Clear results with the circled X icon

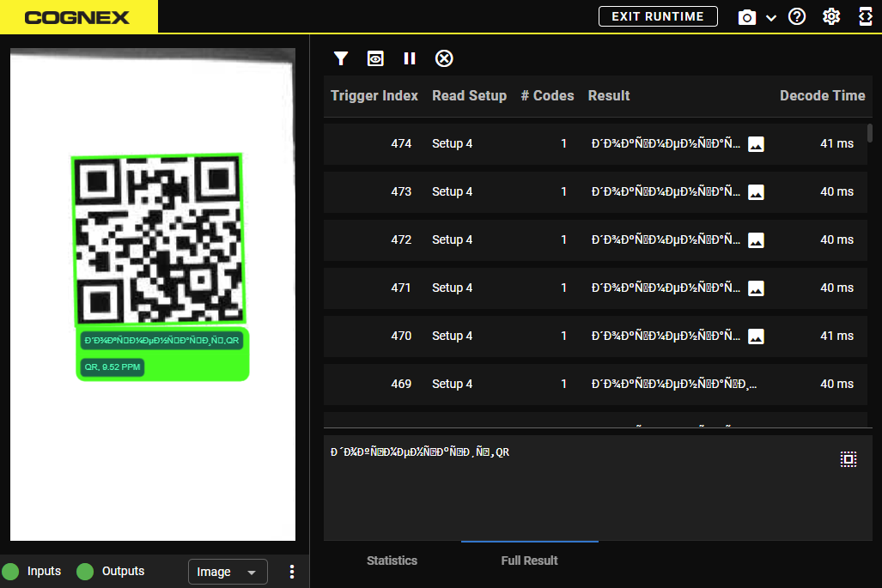444,58
